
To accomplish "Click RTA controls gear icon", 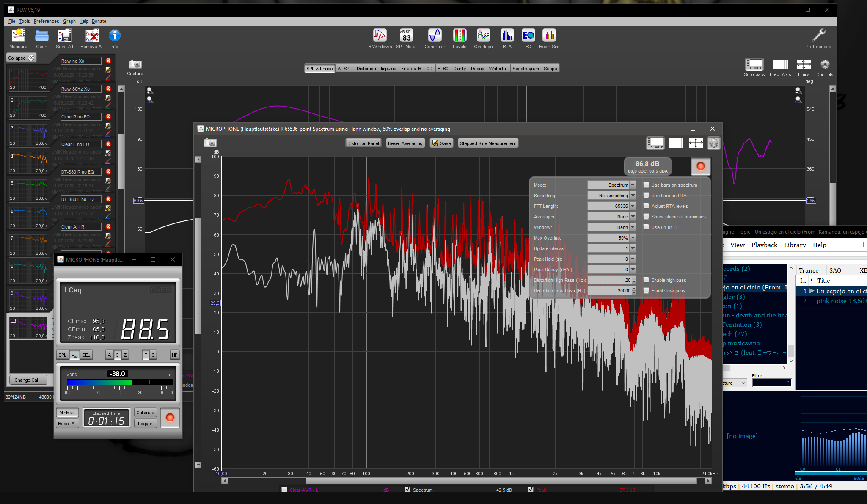I will click(x=714, y=143).
